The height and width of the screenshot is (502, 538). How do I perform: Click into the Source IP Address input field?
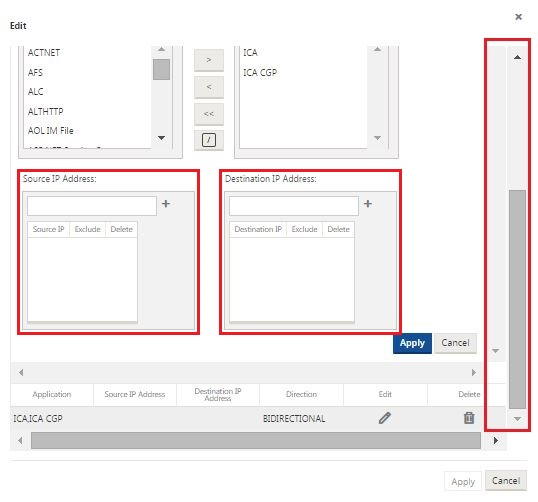coord(92,206)
